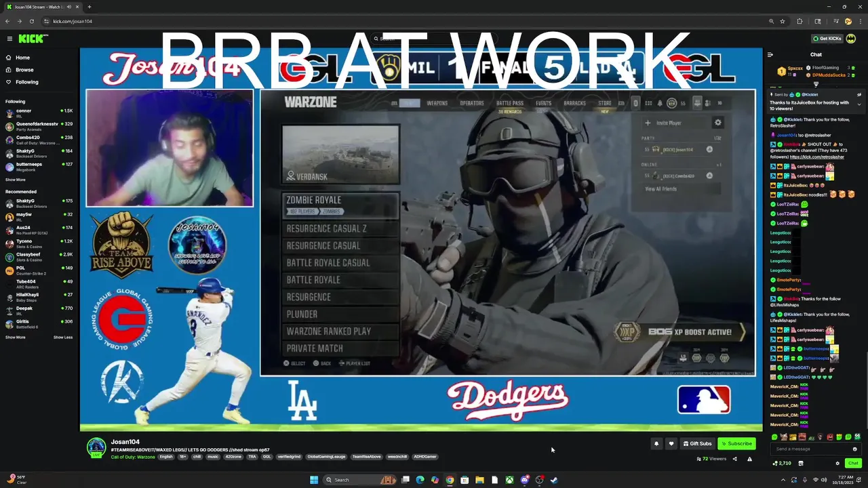Select the English tag
Image resolution: width=868 pixels, height=488 pixels.
click(166, 457)
